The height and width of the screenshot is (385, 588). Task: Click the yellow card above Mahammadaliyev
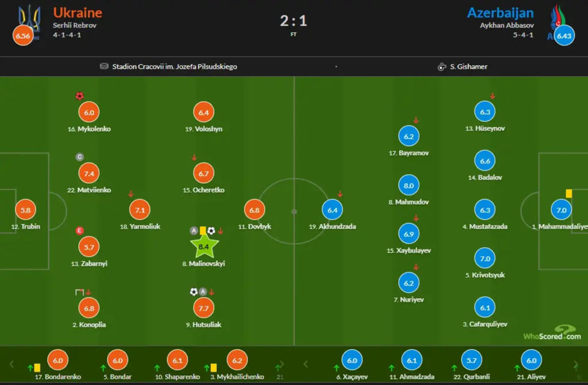tap(568, 194)
